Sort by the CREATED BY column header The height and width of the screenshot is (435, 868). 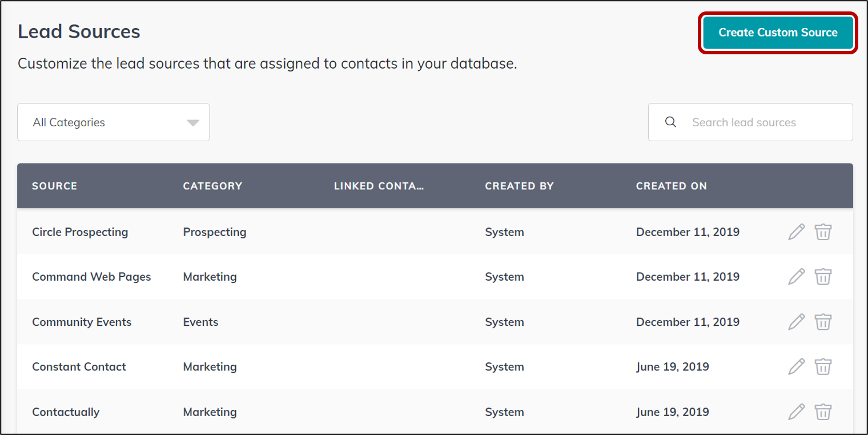[519, 186]
